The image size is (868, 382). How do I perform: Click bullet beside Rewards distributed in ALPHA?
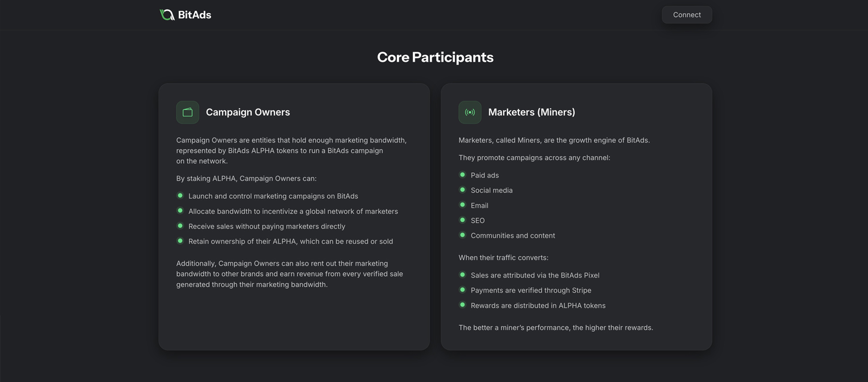(x=462, y=305)
